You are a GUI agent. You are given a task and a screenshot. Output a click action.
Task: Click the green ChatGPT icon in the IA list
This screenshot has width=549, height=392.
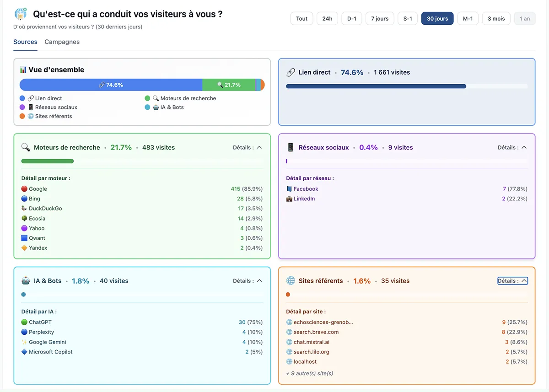[x=25, y=322]
